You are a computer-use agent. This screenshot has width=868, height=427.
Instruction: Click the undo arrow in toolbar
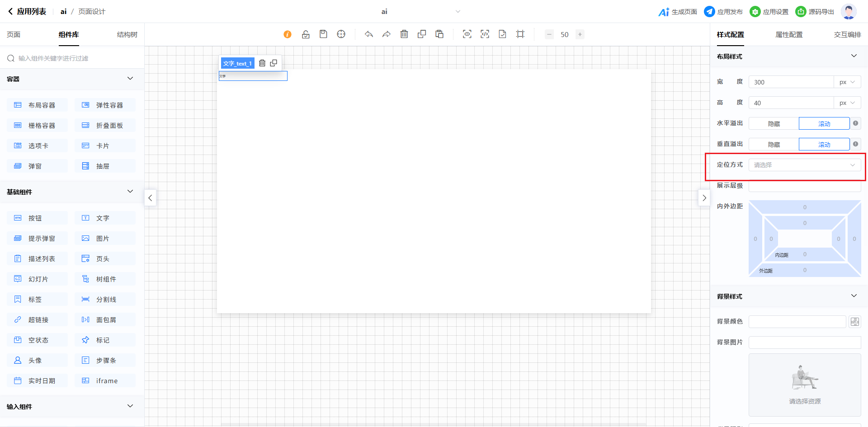[369, 34]
